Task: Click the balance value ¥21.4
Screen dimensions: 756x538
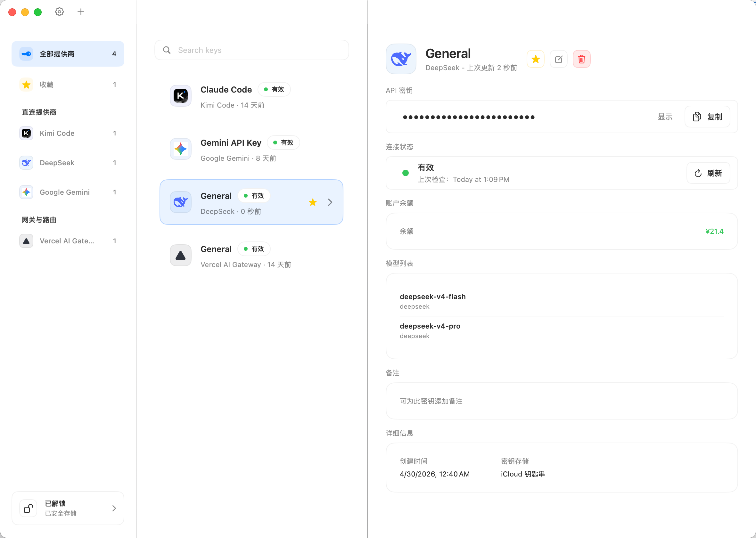Action: point(714,231)
